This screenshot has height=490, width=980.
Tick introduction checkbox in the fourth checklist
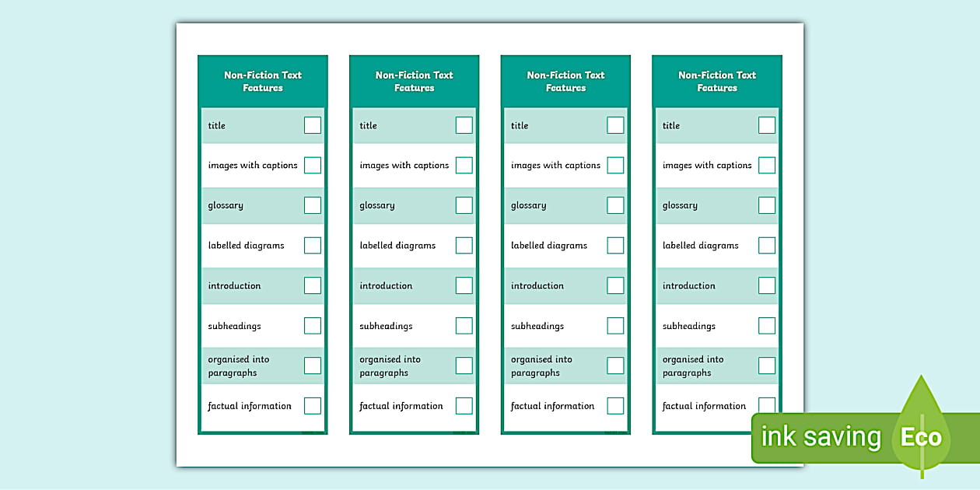click(767, 285)
